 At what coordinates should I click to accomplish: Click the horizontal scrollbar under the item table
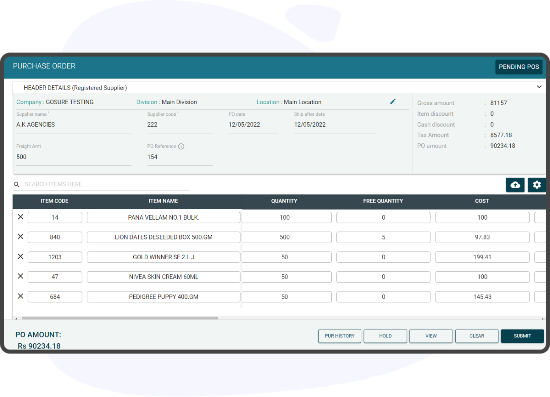[120, 318]
